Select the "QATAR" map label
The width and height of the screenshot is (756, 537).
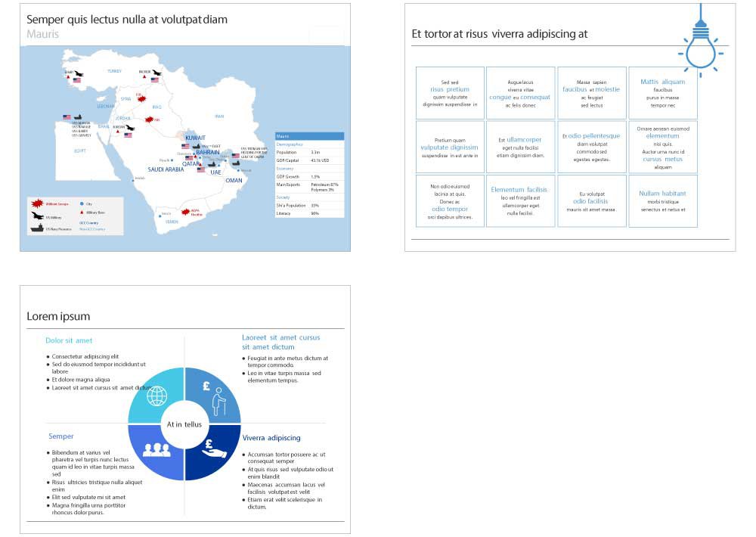point(191,163)
